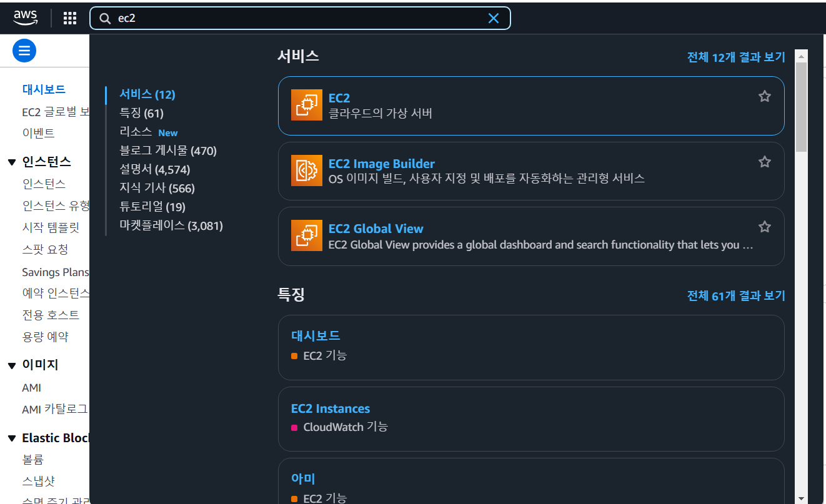Open EC2 Global View service link
Viewport: 826px width, 504px height.
point(376,229)
